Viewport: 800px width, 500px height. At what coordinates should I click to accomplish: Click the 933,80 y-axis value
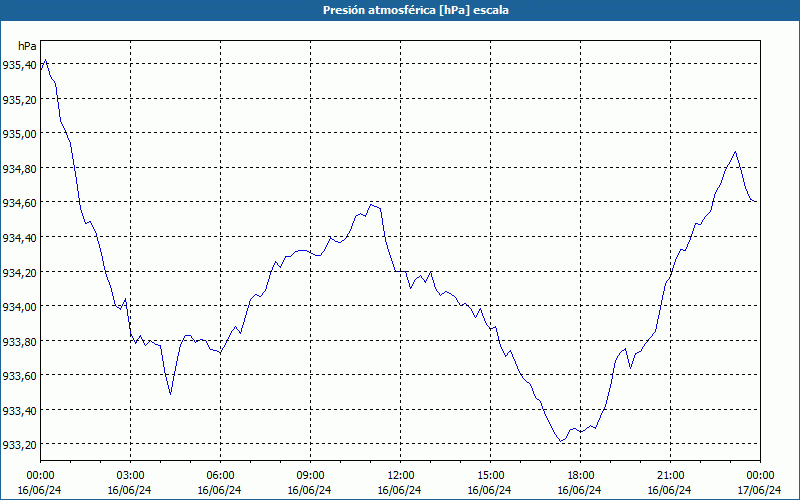(19, 341)
